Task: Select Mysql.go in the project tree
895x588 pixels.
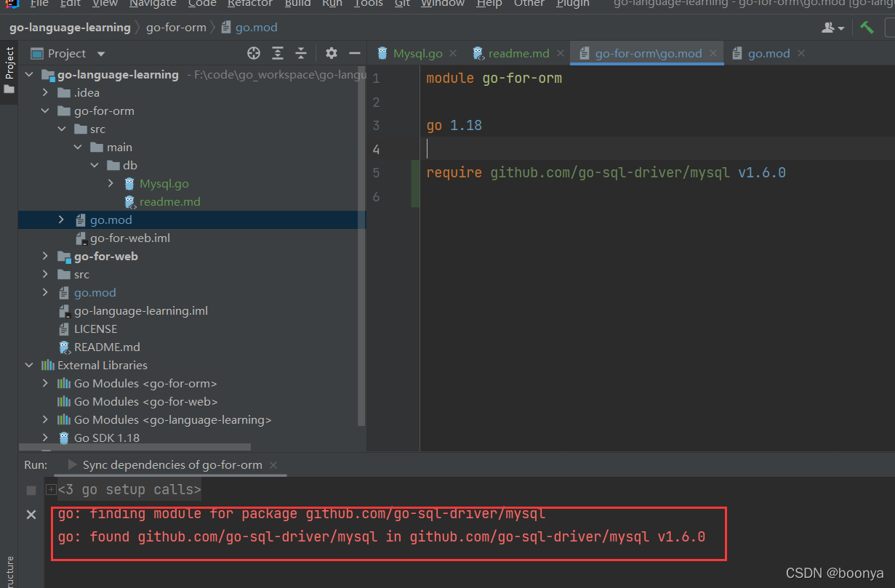Action: click(x=164, y=184)
